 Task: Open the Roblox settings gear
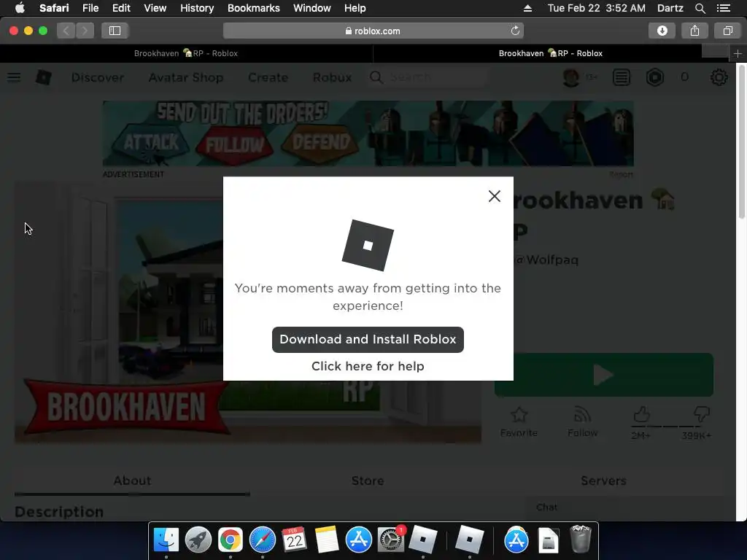click(719, 77)
